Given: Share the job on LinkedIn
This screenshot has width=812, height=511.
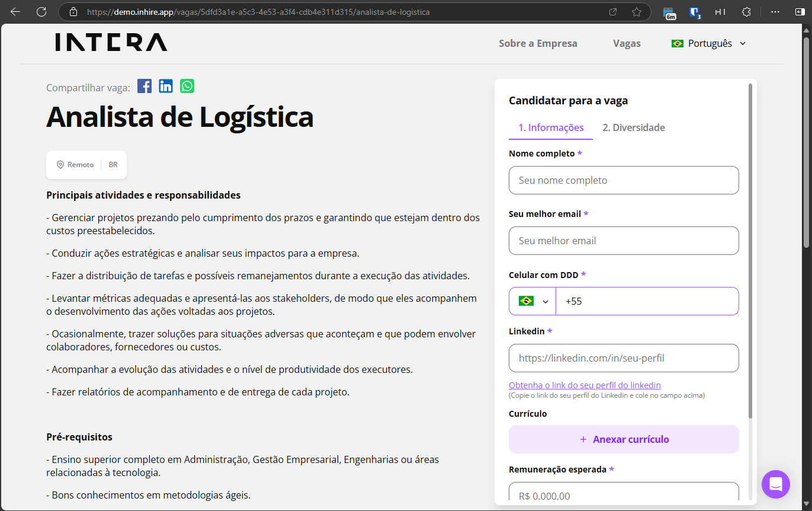Looking at the screenshot, I should tap(166, 86).
